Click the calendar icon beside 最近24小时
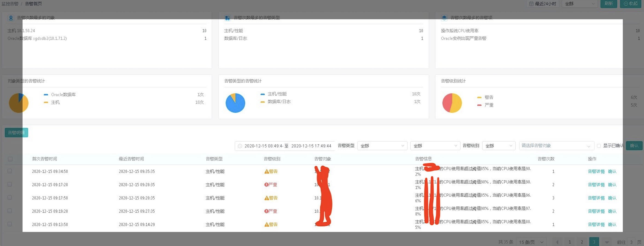This screenshot has height=246, width=644. tap(531, 3)
